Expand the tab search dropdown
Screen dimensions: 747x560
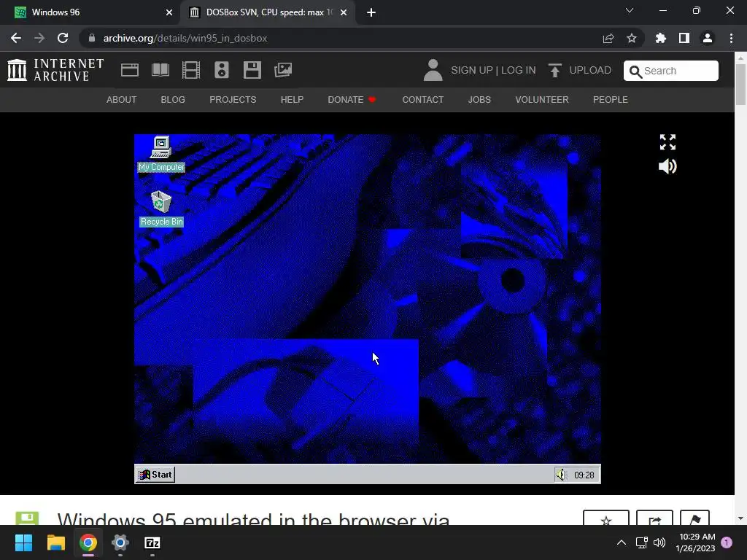coord(630,10)
